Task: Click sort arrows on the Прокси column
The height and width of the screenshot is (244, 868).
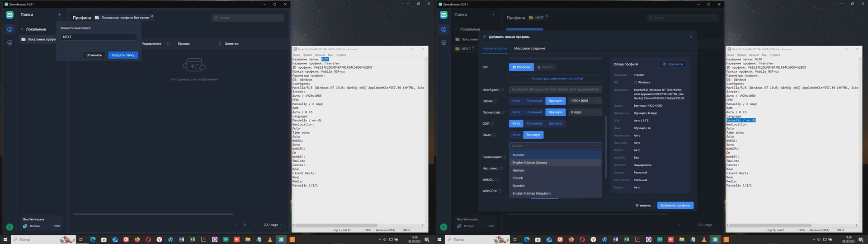Action: coord(220,43)
